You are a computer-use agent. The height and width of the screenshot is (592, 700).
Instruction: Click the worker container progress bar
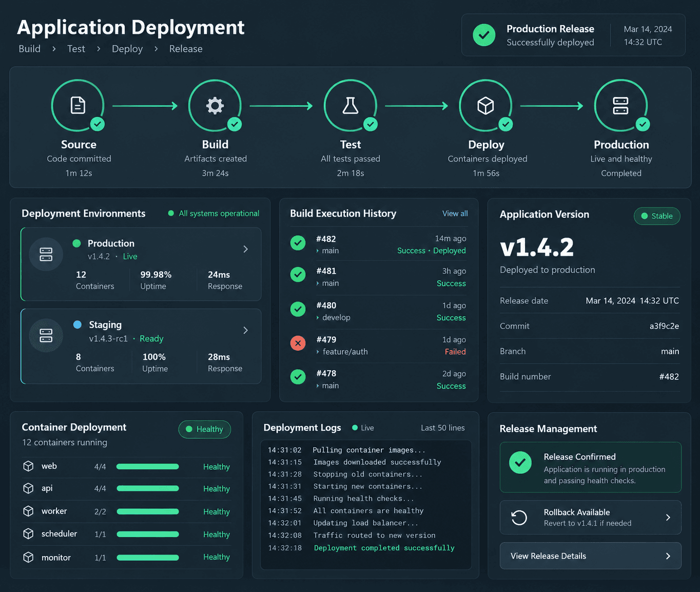[x=148, y=511]
